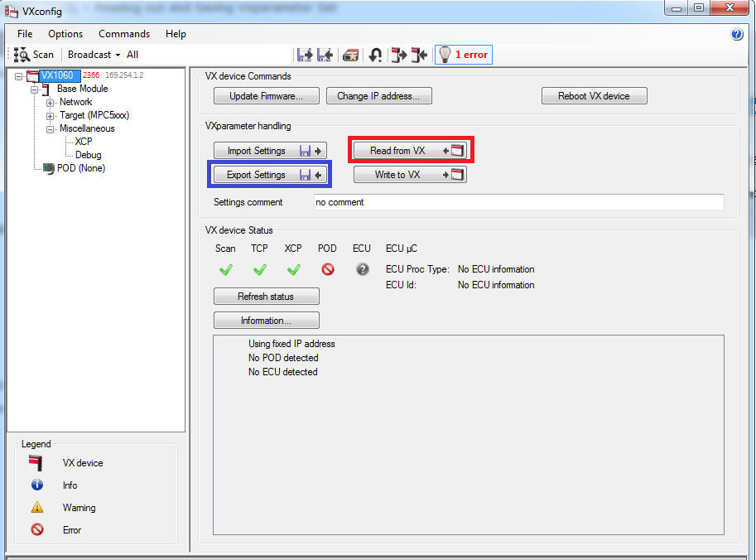Open the Help menu
Viewport: 756px width, 560px height.
pyautogui.click(x=176, y=34)
